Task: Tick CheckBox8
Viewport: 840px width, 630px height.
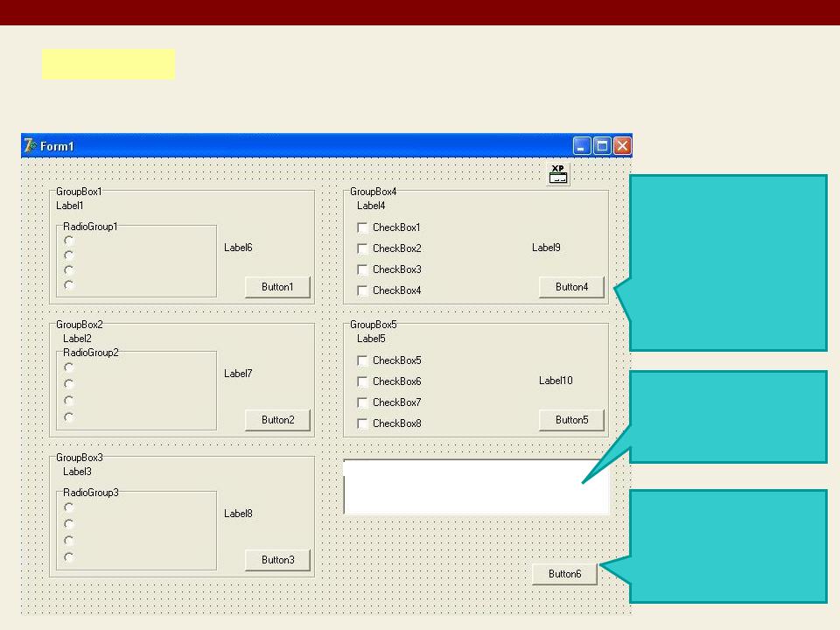Action: click(x=362, y=423)
